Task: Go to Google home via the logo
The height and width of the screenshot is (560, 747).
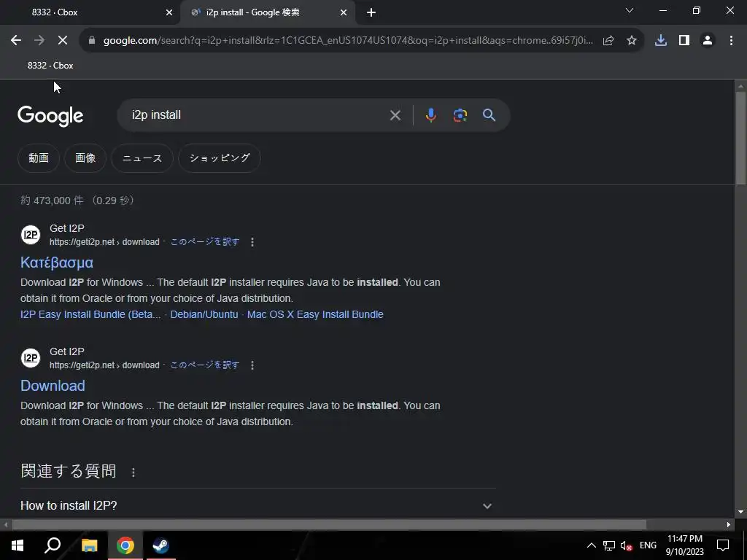Action: 50,116
